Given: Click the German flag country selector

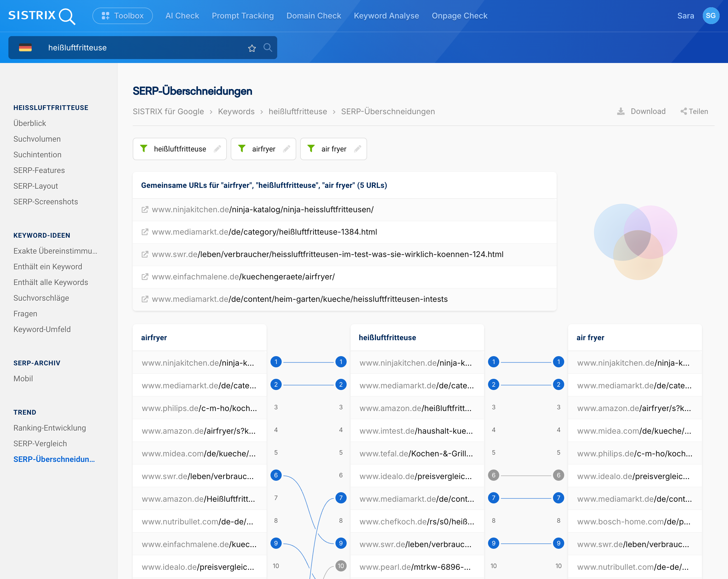Looking at the screenshot, I should (25, 48).
